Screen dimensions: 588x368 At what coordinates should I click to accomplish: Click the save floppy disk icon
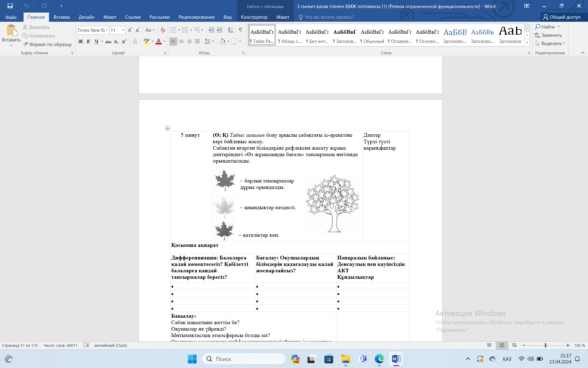tap(10, 6)
